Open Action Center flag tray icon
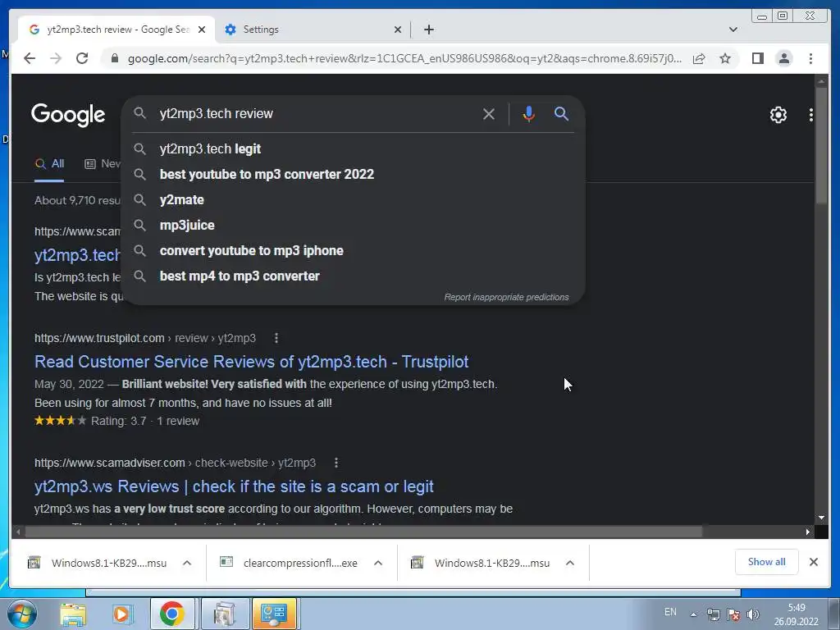 [733, 614]
